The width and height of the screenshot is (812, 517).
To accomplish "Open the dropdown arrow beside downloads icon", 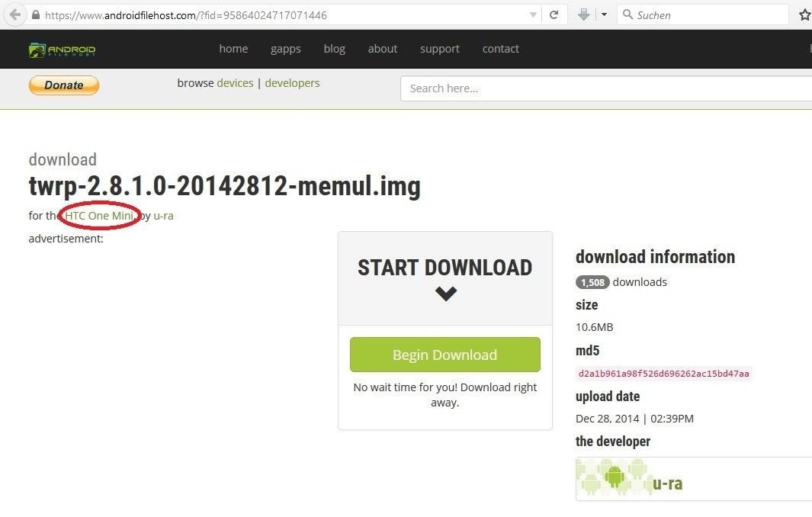I will (604, 15).
